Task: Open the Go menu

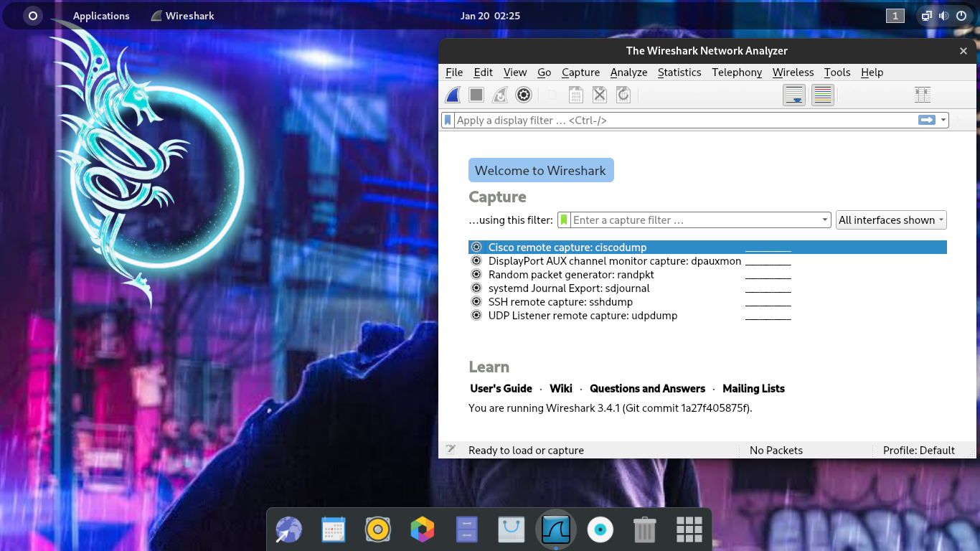Action: [545, 72]
